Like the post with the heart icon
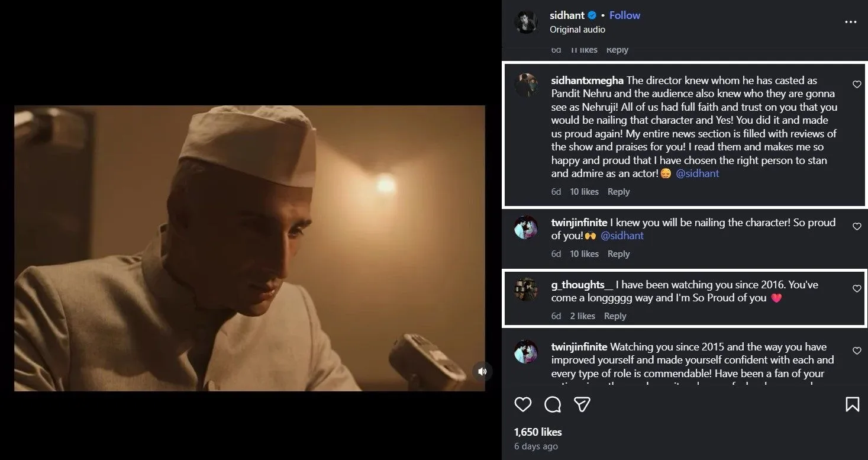 pyautogui.click(x=522, y=404)
